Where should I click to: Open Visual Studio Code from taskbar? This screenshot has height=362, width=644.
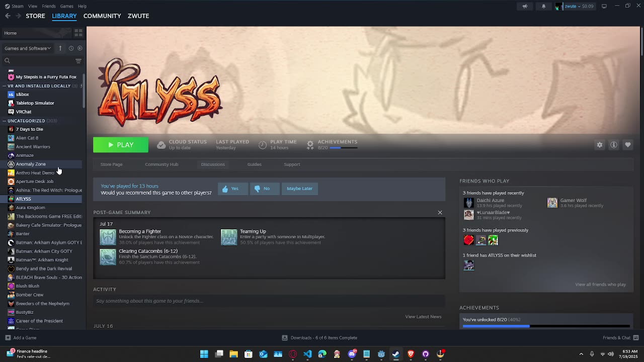307,354
